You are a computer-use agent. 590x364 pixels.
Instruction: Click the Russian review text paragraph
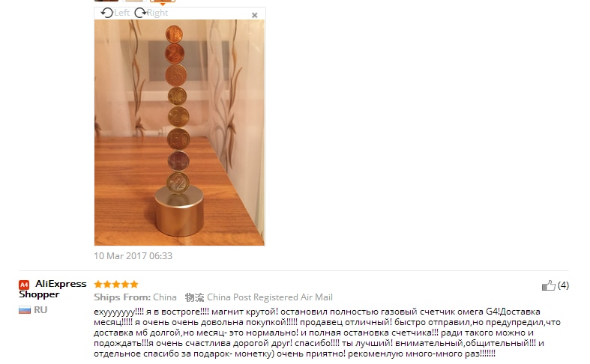328,333
